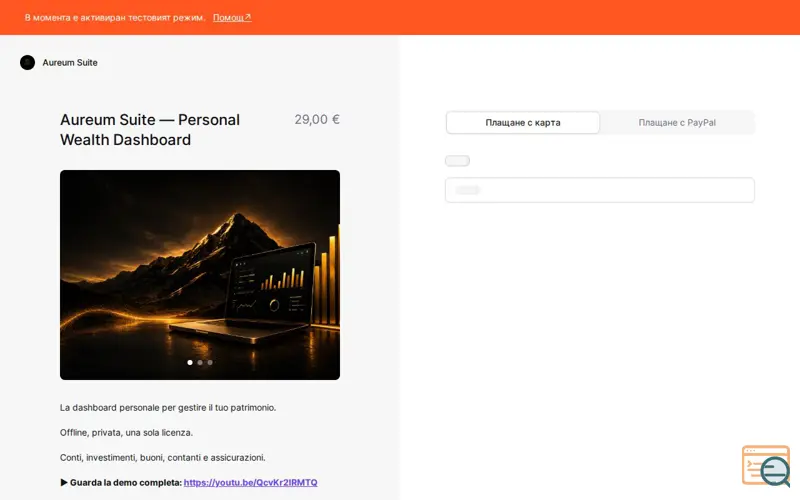
Task: Select the first carousel dot
Action: coord(190,363)
